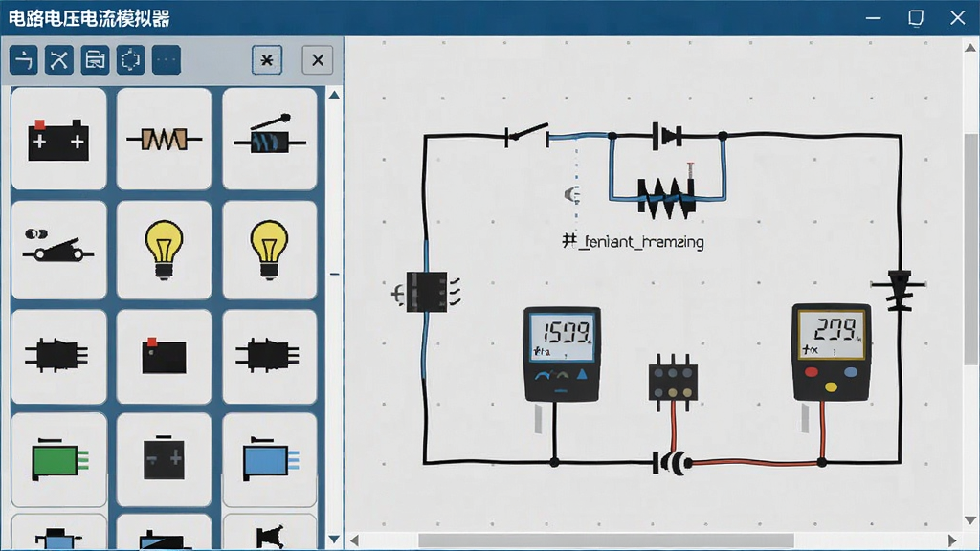This screenshot has height=551, width=980.
Task: Click the rotate component toolbar icon
Action: tap(130, 60)
